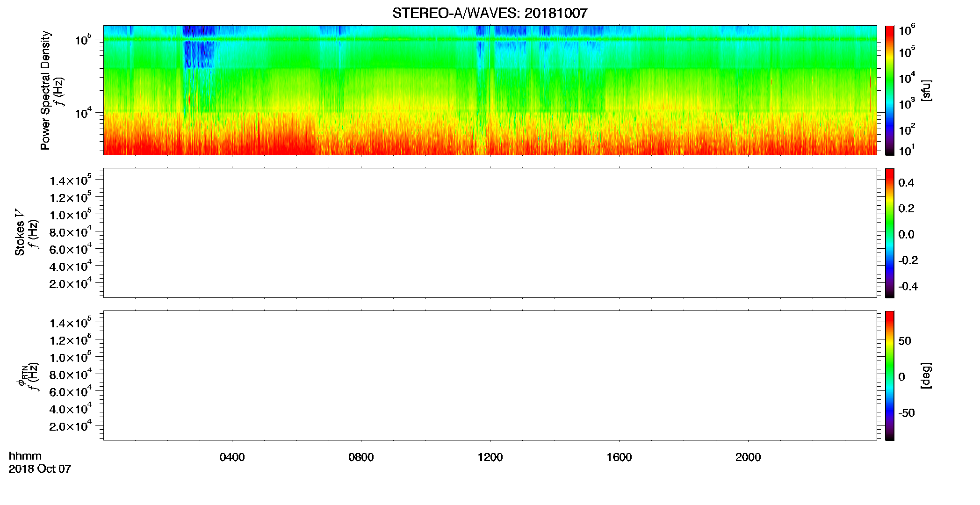The width and height of the screenshot is (980, 505).
Task: Click the Stokes V axis label
Action: point(19,232)
